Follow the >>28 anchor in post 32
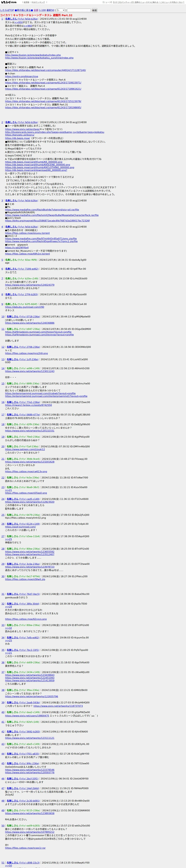The image size is (186, 868). (8, 607)
